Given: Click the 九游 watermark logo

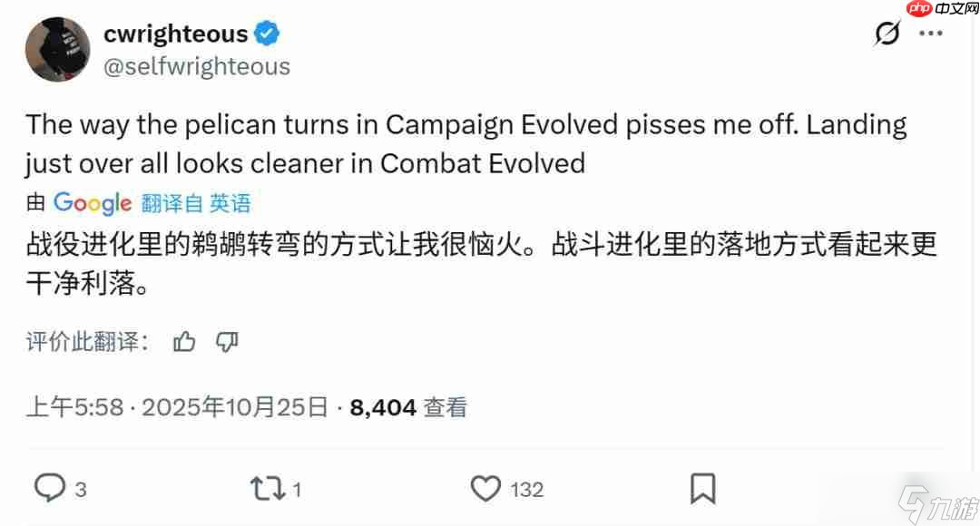Looking at the screenshot, I should tap(938, 504).
